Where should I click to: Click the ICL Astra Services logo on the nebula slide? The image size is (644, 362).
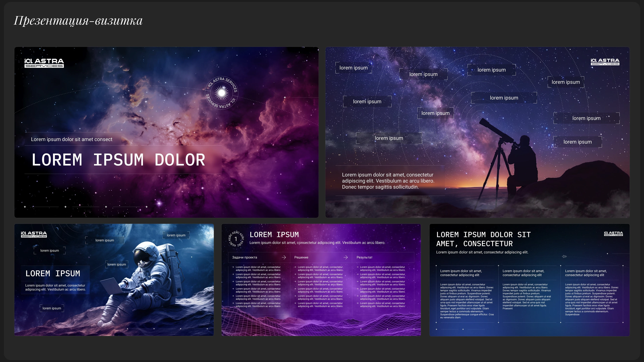44,63
